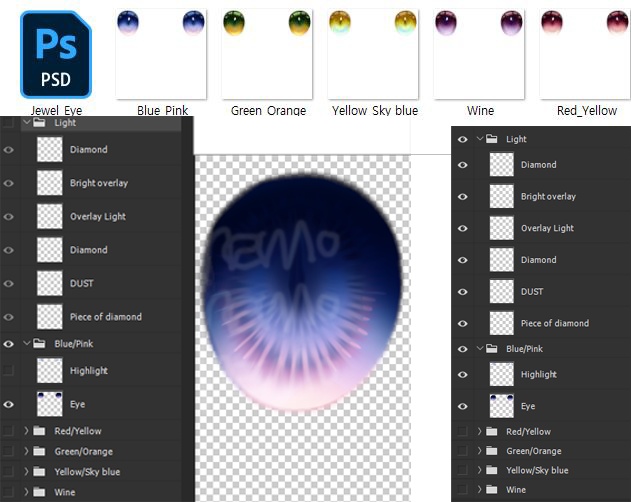The image size is (631, 502).
Task: Collapse the Light group in left panel
Action: [x=27, y=122]
